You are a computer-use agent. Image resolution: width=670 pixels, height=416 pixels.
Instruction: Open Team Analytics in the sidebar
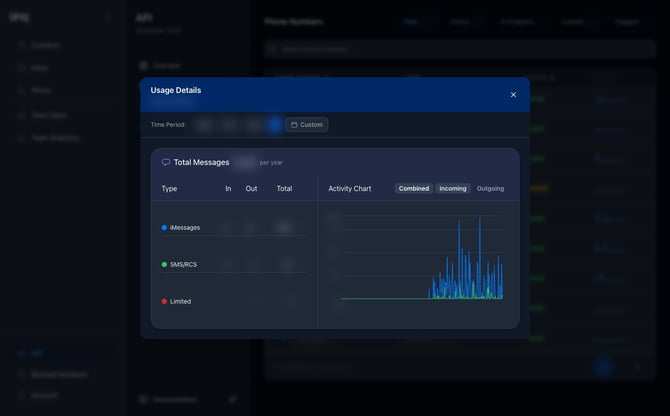coord(54,137)
